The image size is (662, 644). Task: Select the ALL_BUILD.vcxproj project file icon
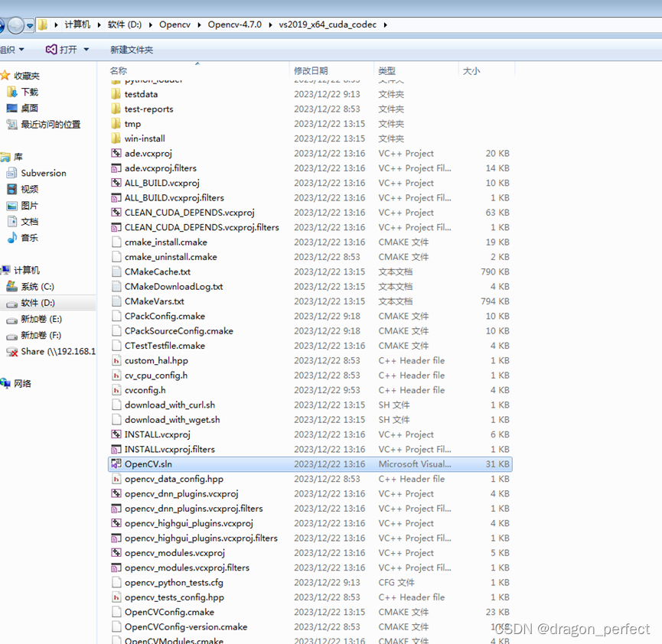[116, 182]
